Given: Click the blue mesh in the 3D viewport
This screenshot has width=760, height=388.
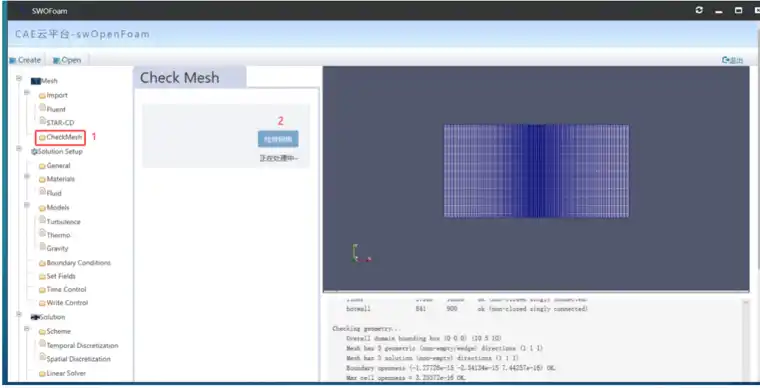Looking at the screenshot, I should (x=537, y=171).
